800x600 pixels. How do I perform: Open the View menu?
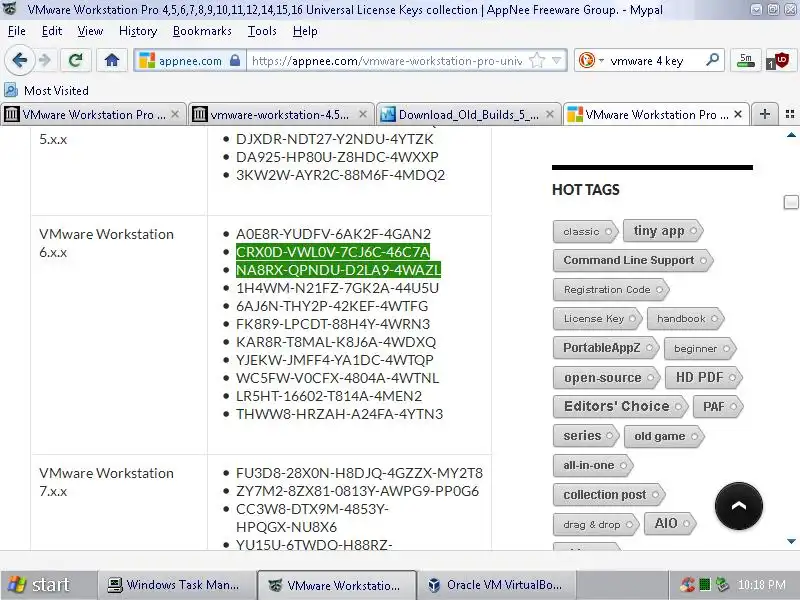coord(90,31)
